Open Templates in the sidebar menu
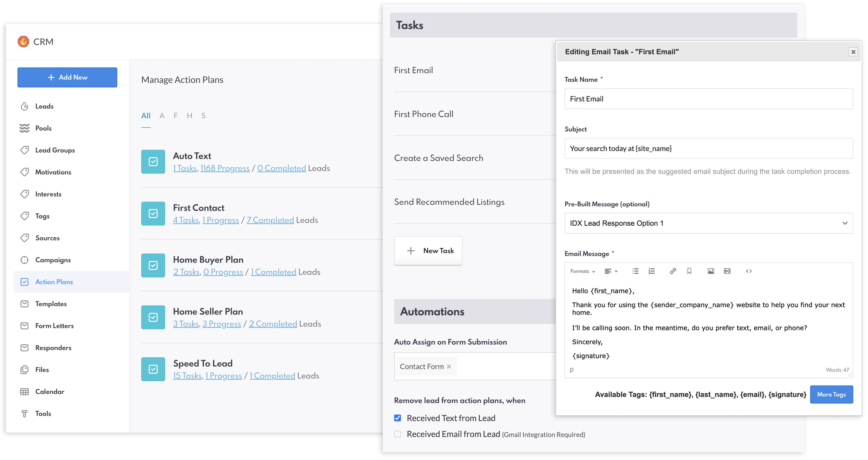The image size is (868, 460). click(x=51, y=304)
